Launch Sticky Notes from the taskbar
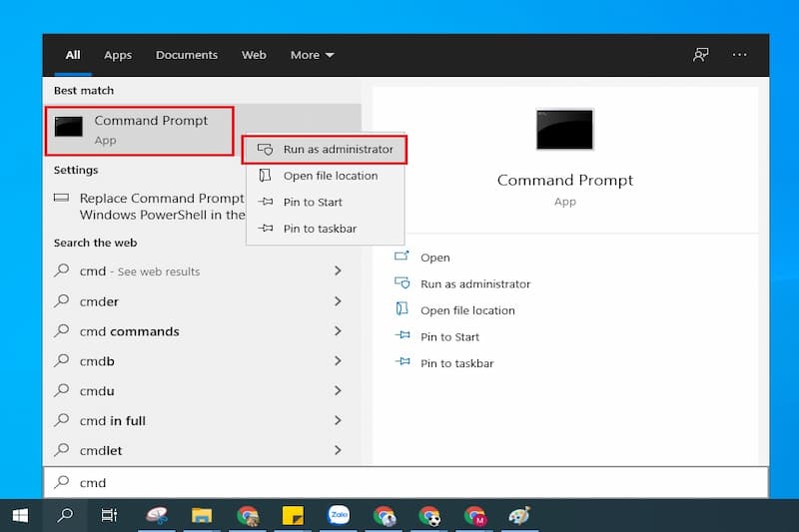Screen dimensions: 799x532 point(293,515)
